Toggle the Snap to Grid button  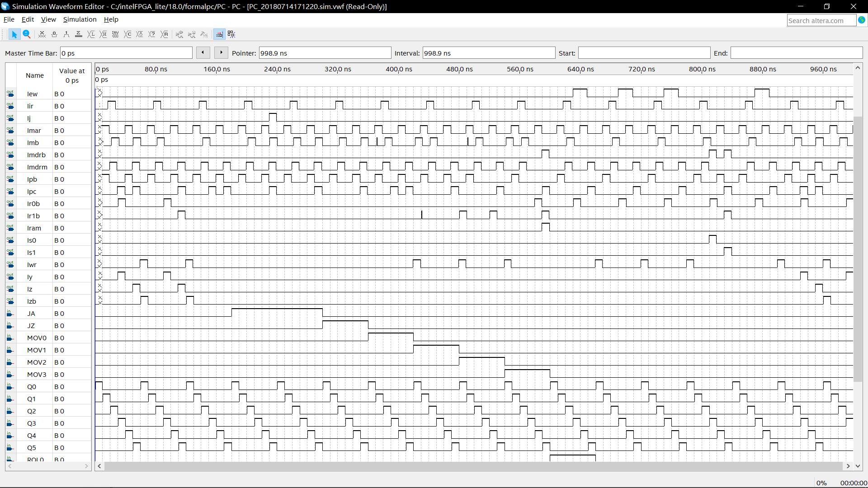(x=219, y=34)
